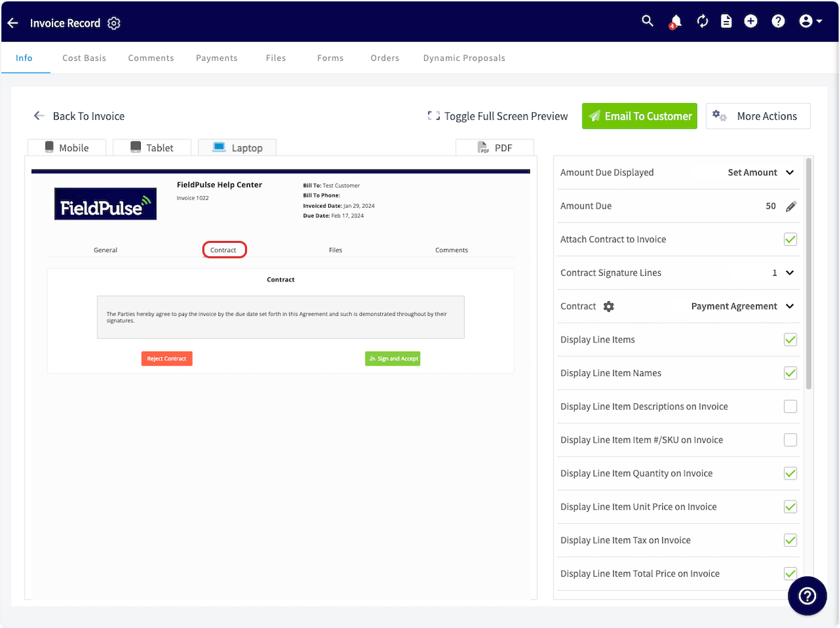Select Comments tab in invoice preview
This screenshot has width=840, height=628.
coord(451,250)
